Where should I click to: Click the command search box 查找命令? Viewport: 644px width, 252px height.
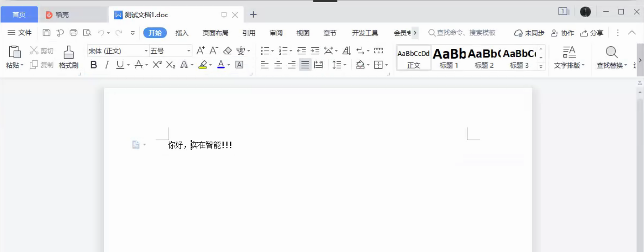tap(466, 33)
